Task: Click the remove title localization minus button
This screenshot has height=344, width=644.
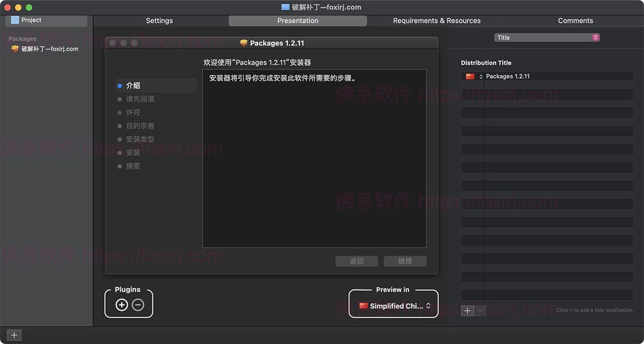Action: 480,311
